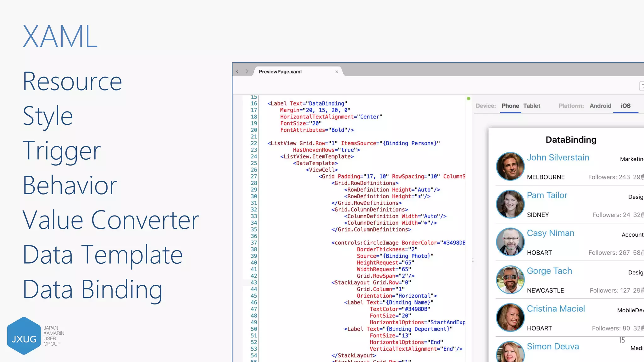
Task: Click Casy Niman's profile photo
Action: [x=510, y=242]
